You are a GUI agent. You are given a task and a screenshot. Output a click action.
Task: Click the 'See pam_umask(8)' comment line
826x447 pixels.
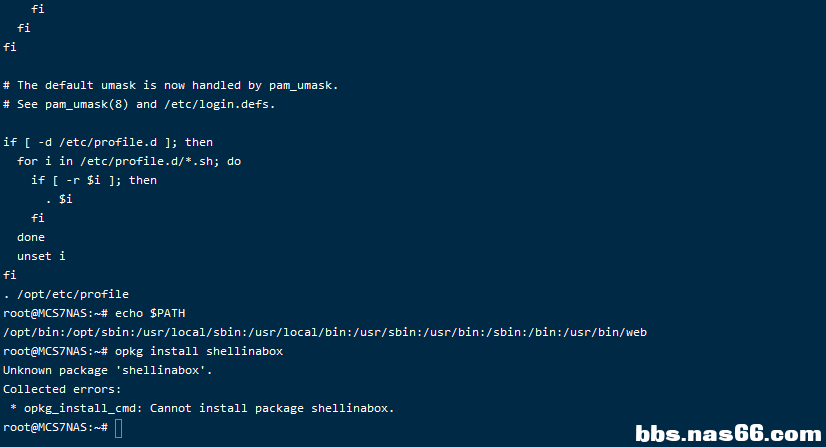click(x=138, y=104)
